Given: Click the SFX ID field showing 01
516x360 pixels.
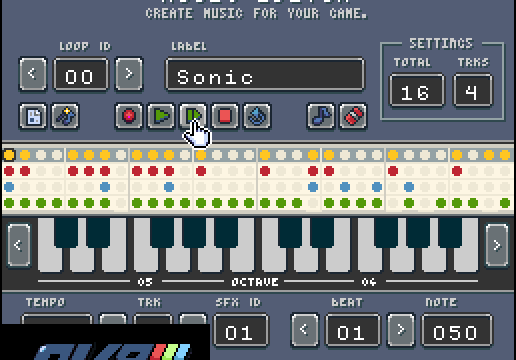Looking at the screenshot, I should pyautogui.click(x=241, y=330).
